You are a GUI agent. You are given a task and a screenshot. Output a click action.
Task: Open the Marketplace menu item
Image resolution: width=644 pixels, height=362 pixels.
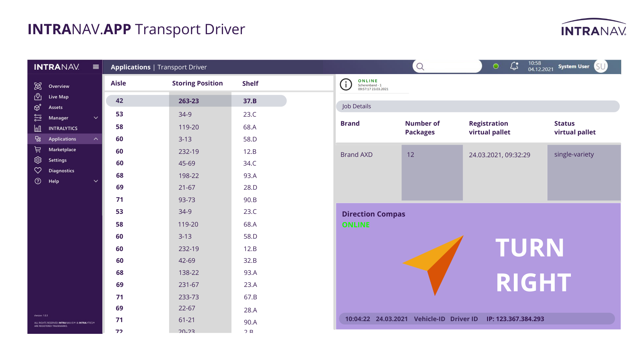(x=62, y=149)
